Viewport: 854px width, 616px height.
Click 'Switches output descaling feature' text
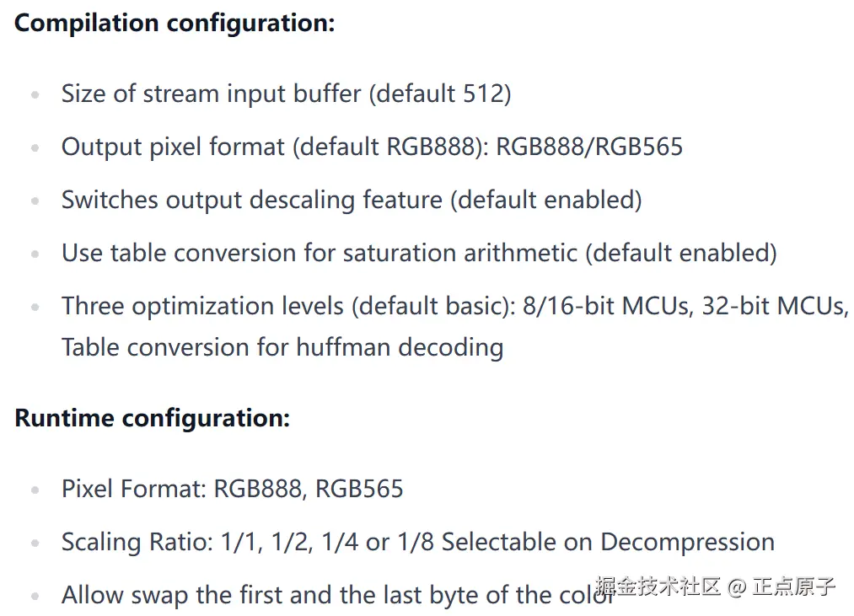point(251,200)
